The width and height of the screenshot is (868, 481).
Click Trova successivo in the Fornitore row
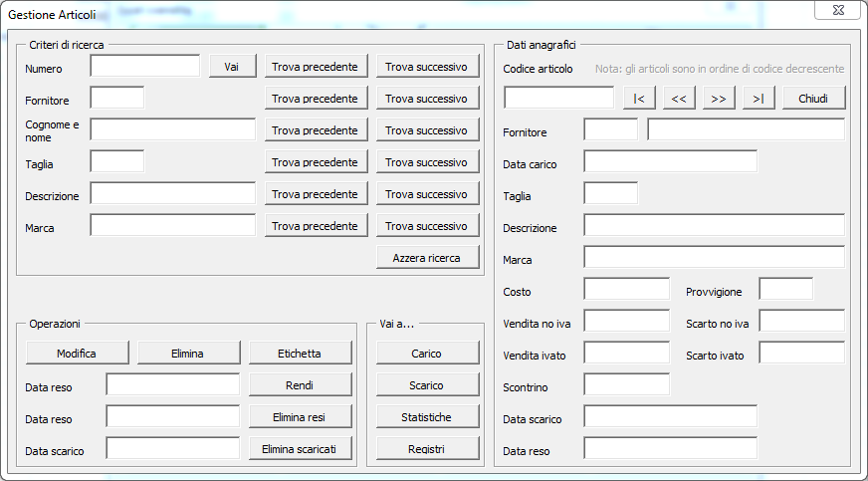[426, 99]
